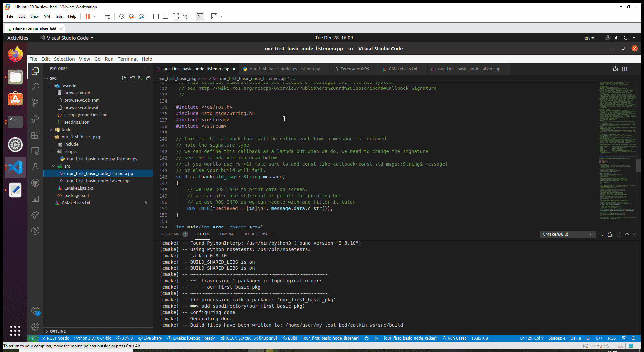Open the wiki.ros.org link in the comment
This screenshot has height=352, width=644.
point(317,88)
